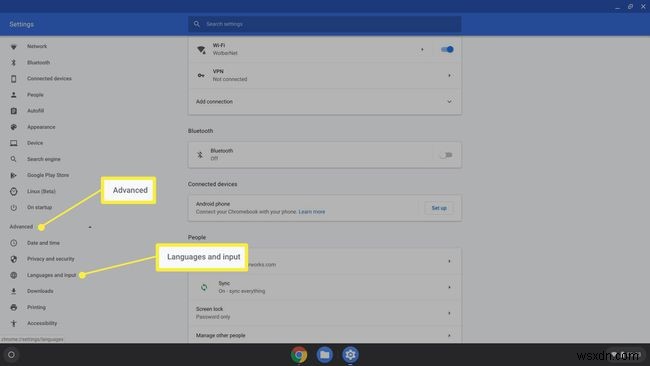Viewport: 650px width, 366px height.
Task: Select Downloads in the sidebar
Action: pos(40,291)
